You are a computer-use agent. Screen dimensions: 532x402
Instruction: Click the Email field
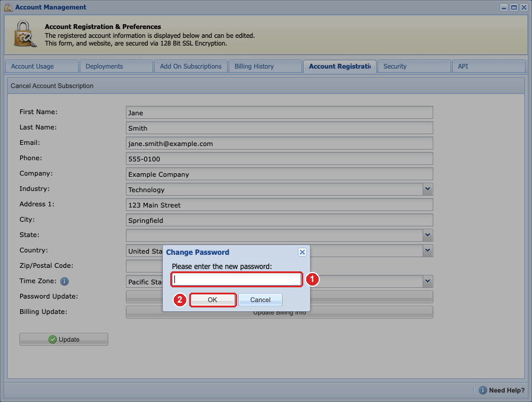279,143
